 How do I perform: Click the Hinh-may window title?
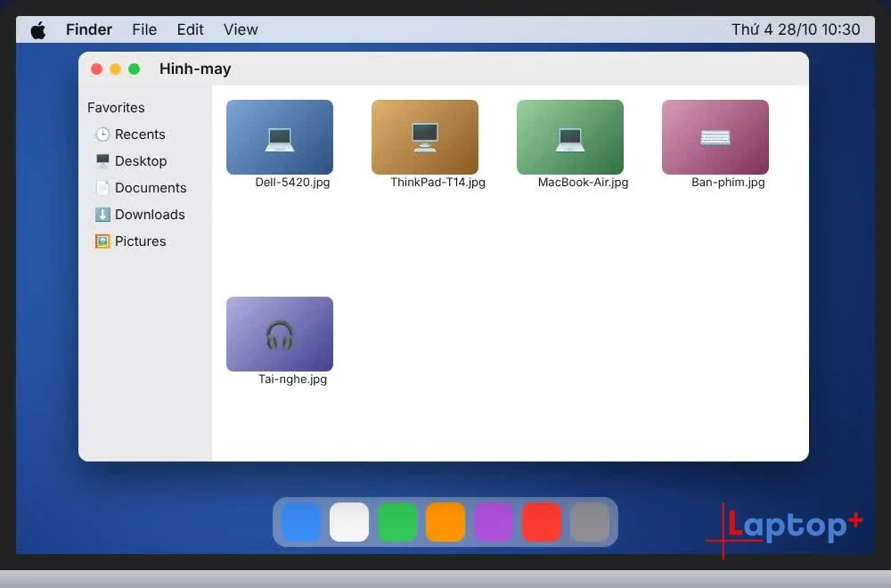click(195, 69)
